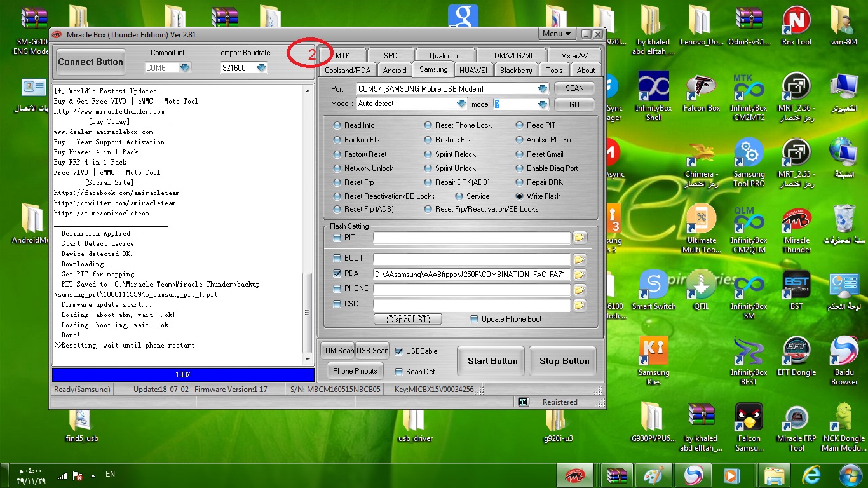Open Ultimate Multi Tool desktop icon
This screenshot has width=868, height=488.
702,229
